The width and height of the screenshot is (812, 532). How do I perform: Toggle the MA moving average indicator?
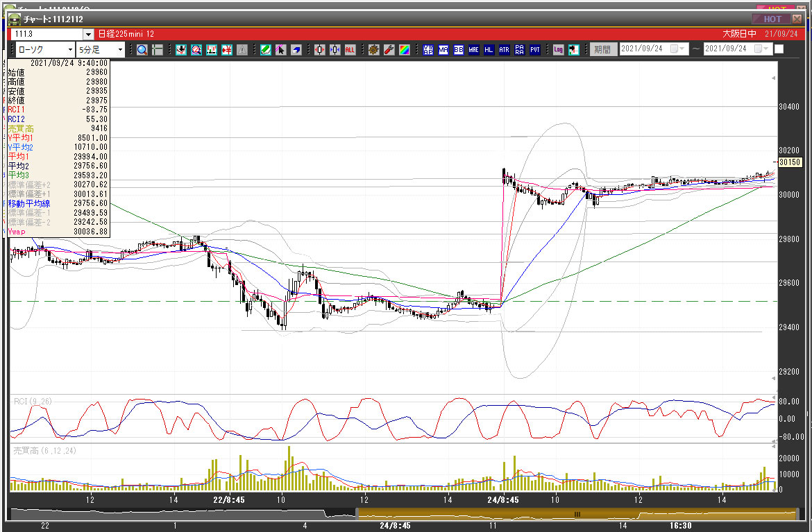click(x=443, y=50)
